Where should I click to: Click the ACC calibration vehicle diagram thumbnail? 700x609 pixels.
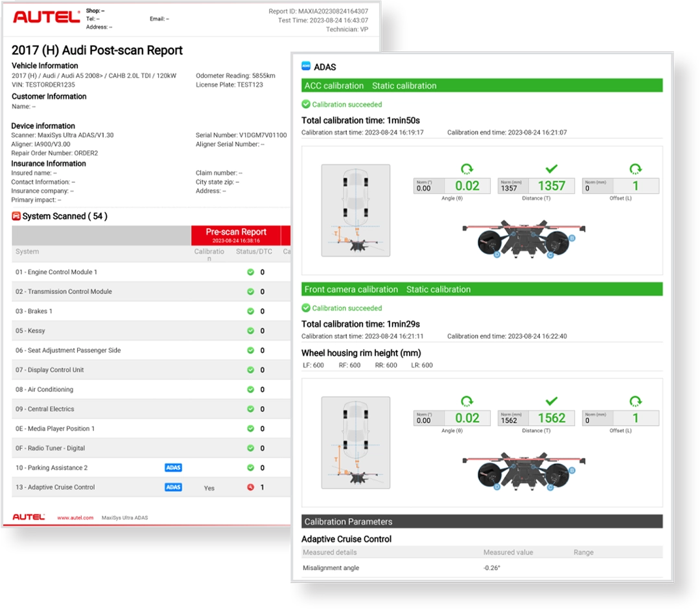[x=356, y=210]
